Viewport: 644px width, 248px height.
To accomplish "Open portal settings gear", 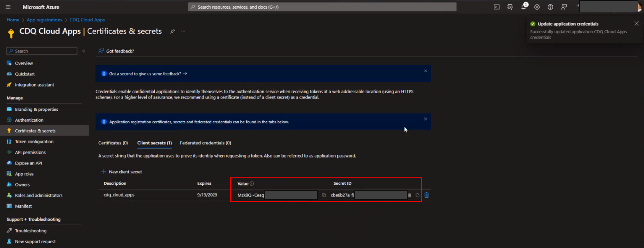I will click(537, 7).
